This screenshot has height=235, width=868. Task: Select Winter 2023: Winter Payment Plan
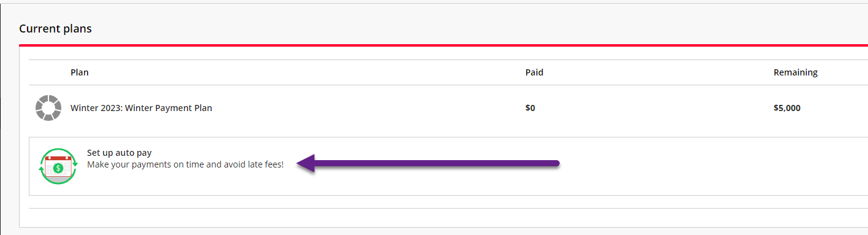[x=141, y=108]
